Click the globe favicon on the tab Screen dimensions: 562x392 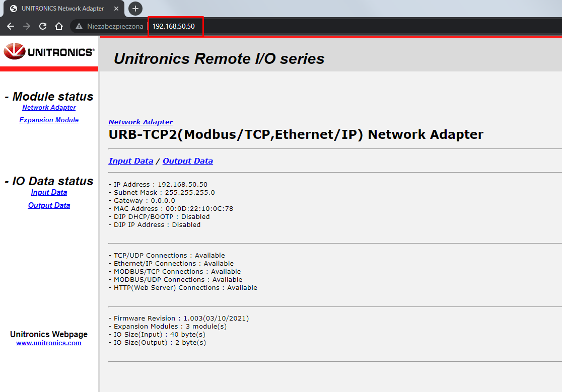coord(14,9)
